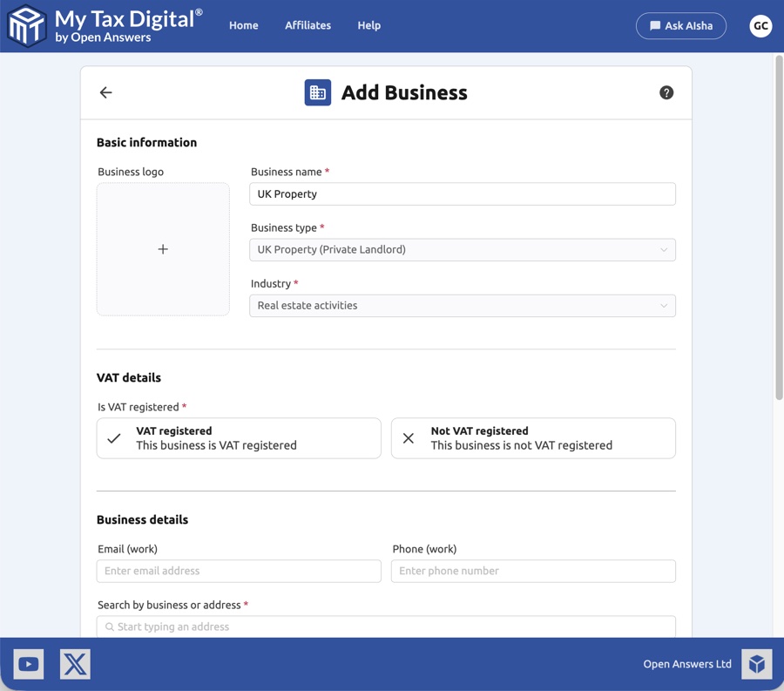Open the GC account avatar
Image resolution: width=784 pixels, height=691 pixels.
(x=760, y=25)
